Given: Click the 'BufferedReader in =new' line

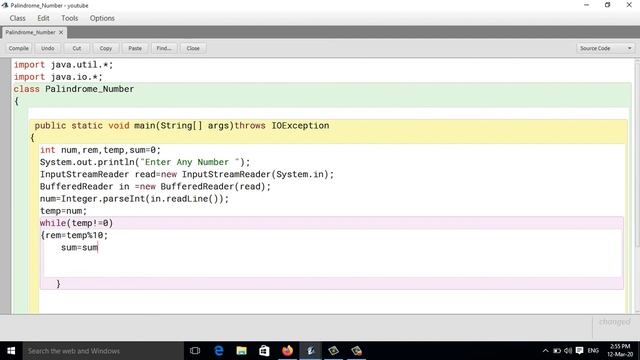Looking at the screenshot, I should click(x=155, y=187).
